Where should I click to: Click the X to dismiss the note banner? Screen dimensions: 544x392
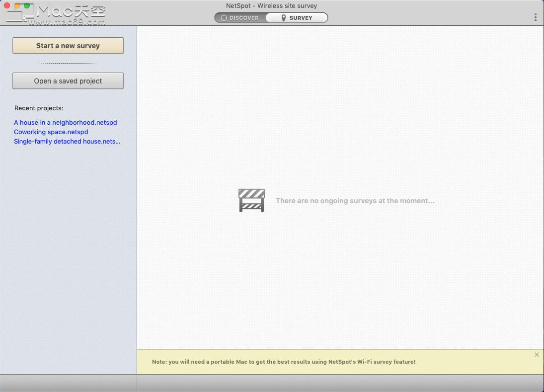tap(537, 355)
